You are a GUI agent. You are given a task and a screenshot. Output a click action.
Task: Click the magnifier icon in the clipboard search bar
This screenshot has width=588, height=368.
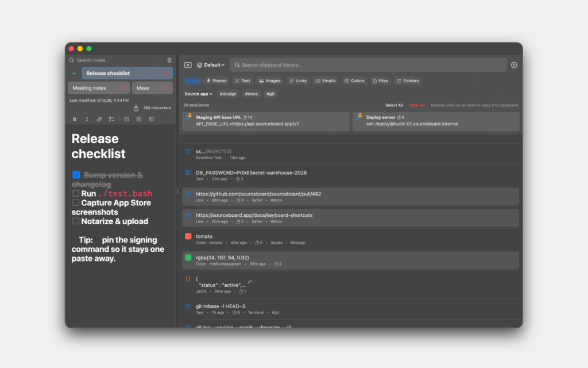coord(237,65)
